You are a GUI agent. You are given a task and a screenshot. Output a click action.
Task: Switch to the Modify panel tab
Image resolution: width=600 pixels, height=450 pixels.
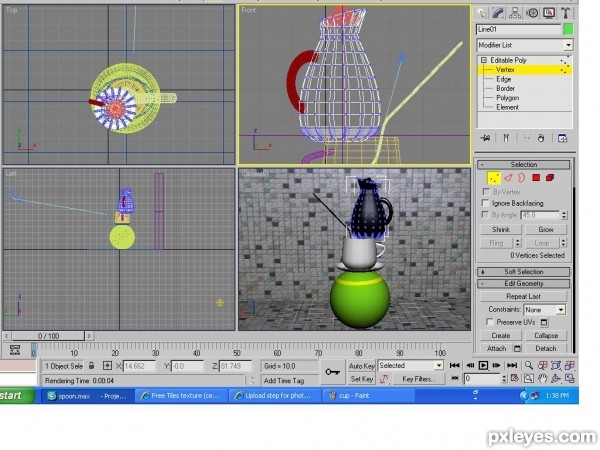pyautogui.click(x=498, y=13)
